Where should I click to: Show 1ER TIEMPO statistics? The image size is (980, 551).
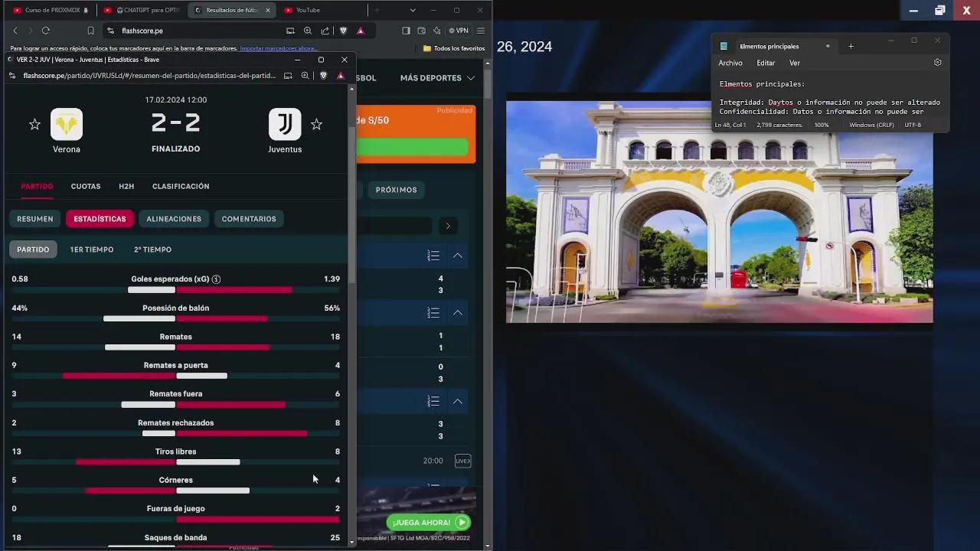(92, 249)
